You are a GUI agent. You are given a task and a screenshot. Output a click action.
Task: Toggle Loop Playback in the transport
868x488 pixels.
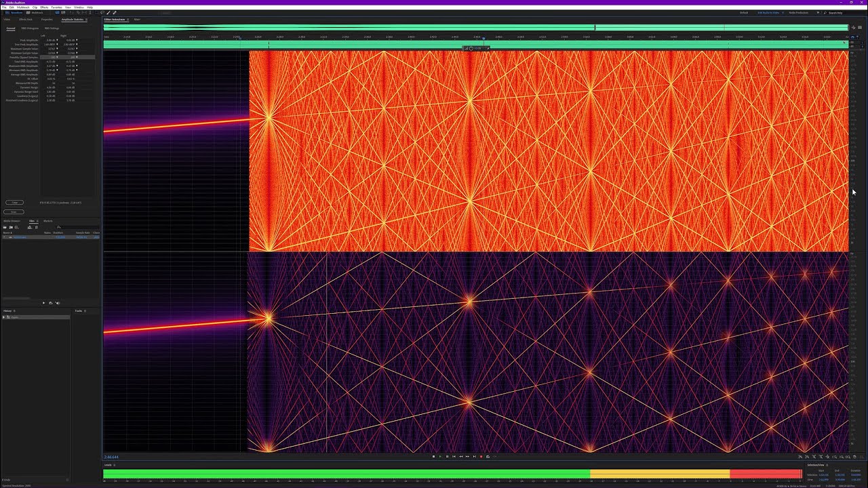pos(488,456)
